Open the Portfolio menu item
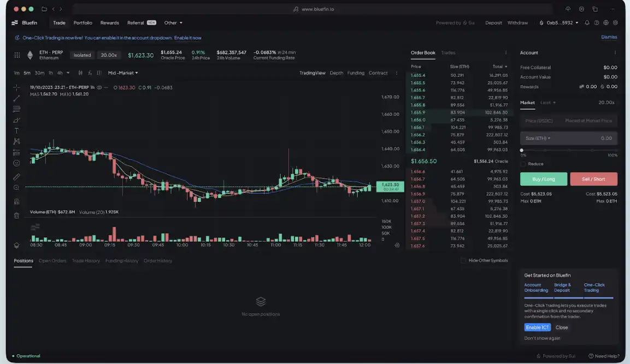Image resolution: width=630 pixels, height=364 pixels. (x=83, y=23)
